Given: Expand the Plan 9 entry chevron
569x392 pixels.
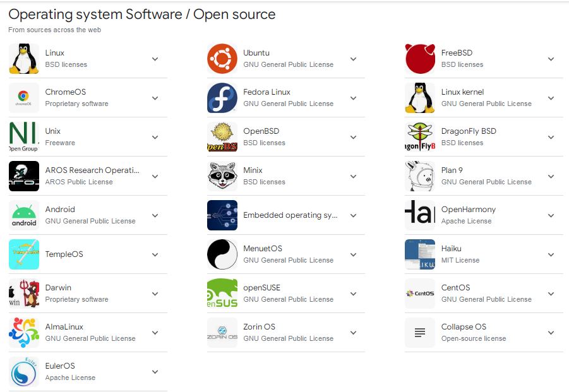Looking at the screenshot, I should point(551,177).
